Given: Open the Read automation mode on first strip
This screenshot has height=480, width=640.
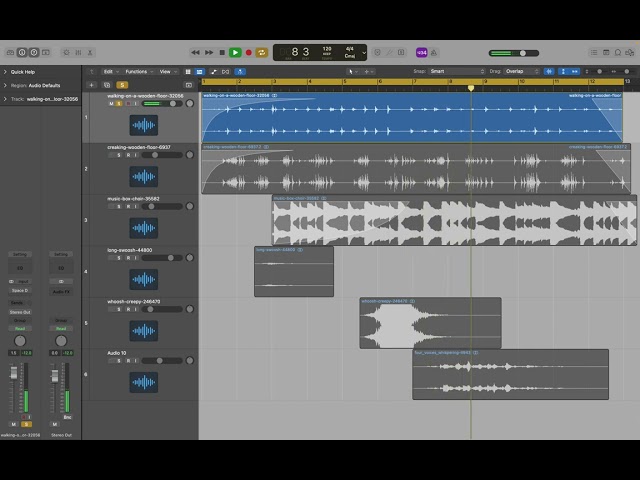Looking at the screenshot, I should pos(20,329).
